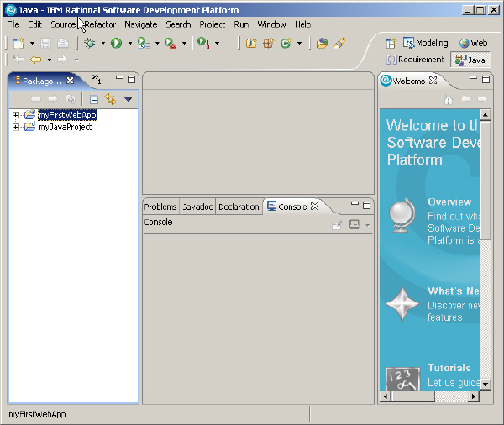The width and height of the screenshot is (504, 425).
Task: Click Collapse All in Package Explorer
Action: [x=94, y=100]
